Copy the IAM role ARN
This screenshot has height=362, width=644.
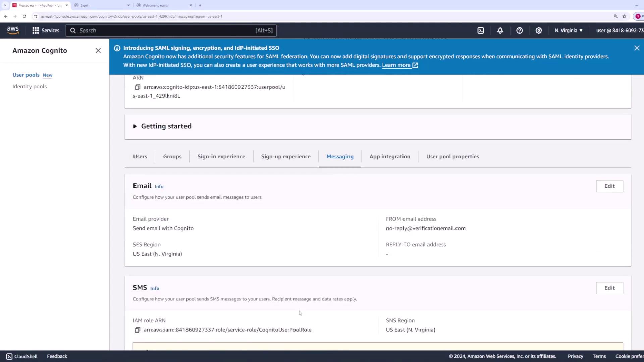click(137, 330)
